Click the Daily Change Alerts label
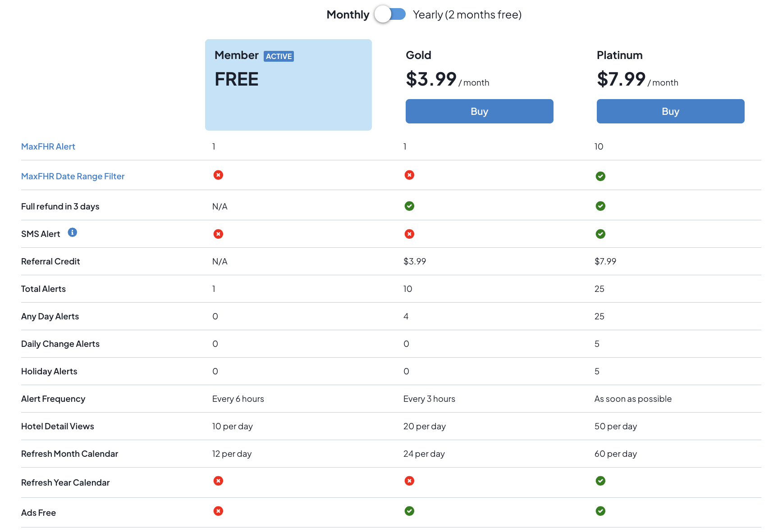 coord(60,344)
